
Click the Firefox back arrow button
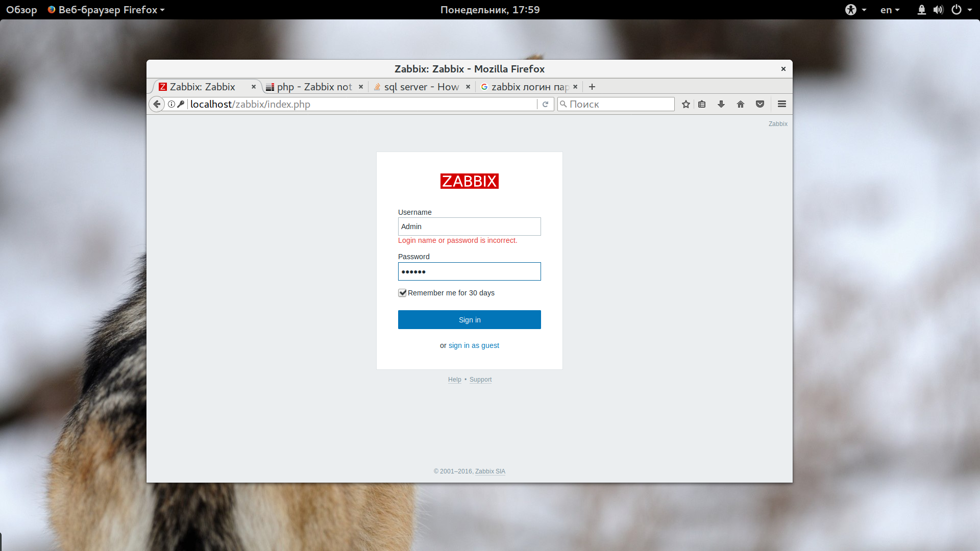coord(157,104)
